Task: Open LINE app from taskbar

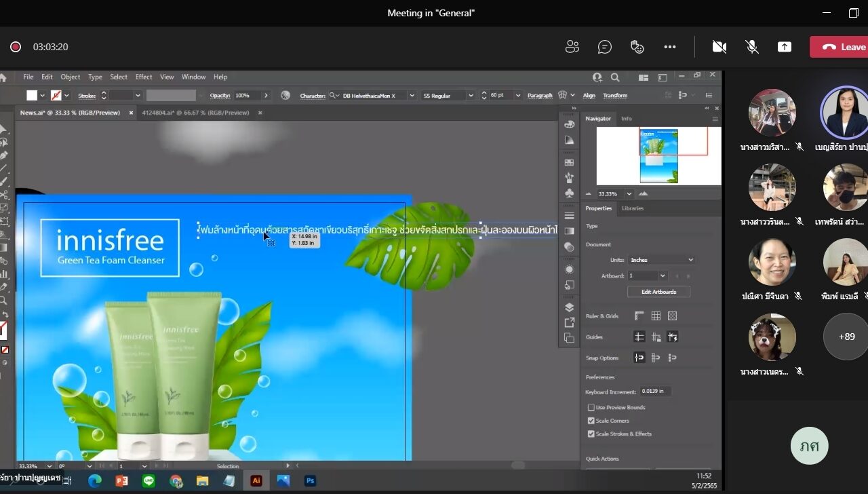Action: [149, 480]
